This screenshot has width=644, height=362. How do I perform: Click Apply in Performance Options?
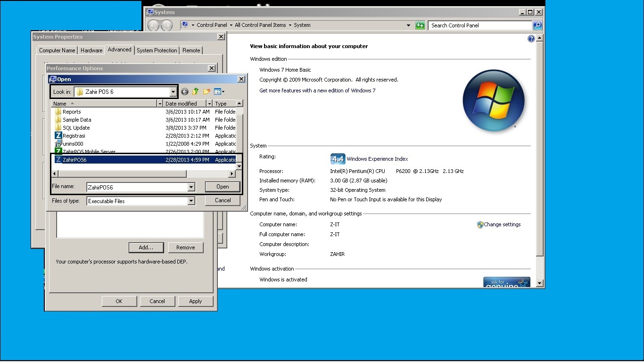click(196, 301)
